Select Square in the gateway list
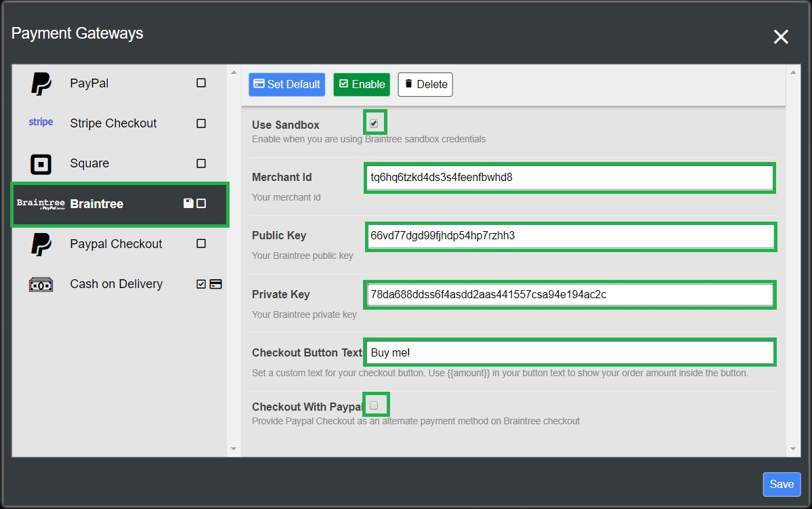This screenshot has width=812, height=509. click(x=119, y=163)
